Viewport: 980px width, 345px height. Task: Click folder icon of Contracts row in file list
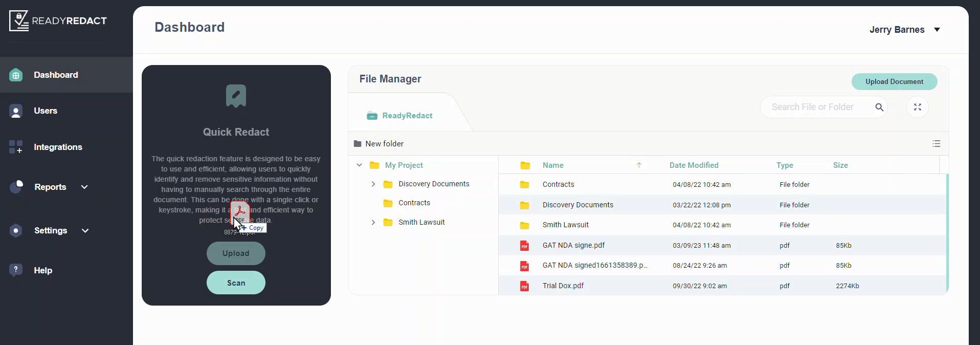tap(524, 185)
